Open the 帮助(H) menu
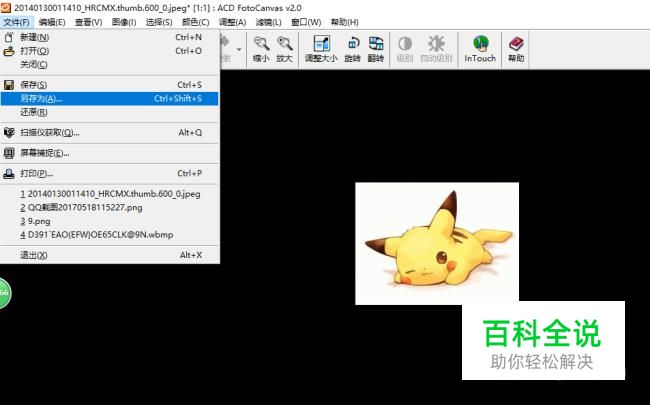The height and width of the screenshot is (405, 650). click(344, 22)
